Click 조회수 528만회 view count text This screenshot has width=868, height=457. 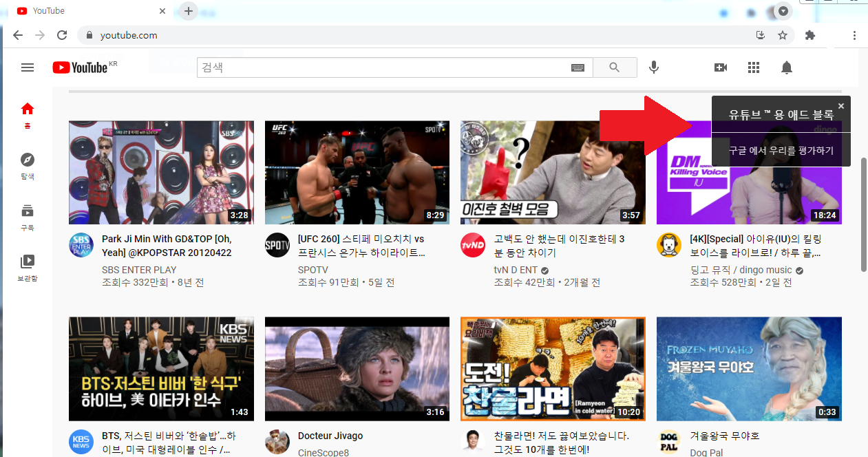pyautogui.click(x=723, y=282)
